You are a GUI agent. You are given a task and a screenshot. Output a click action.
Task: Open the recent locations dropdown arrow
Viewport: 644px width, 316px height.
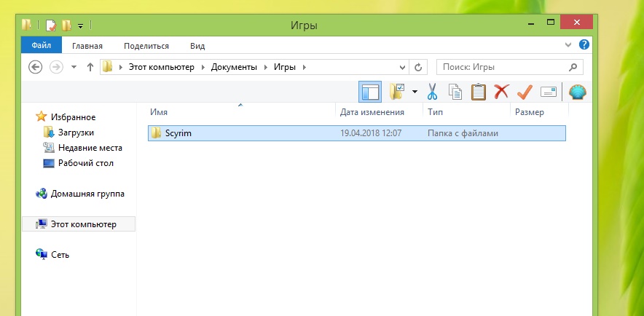click(74, 67)
